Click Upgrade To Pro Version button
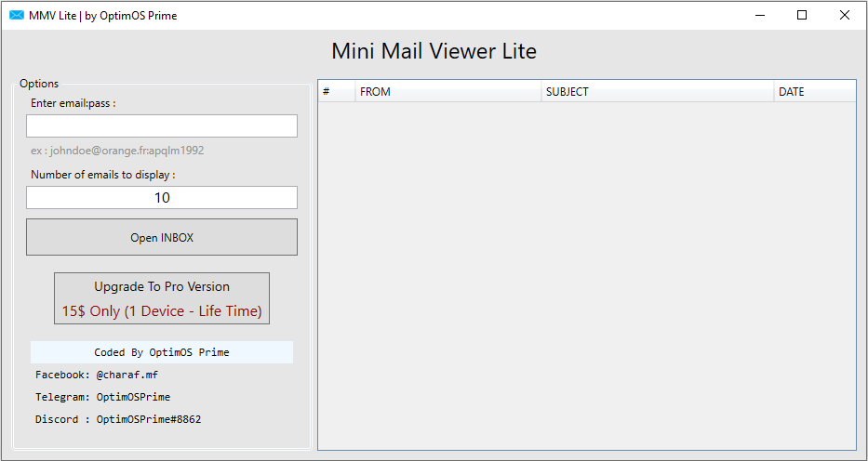Image resolution: width=868 pixels, height=461 pixels. click(x=162, y=298)
